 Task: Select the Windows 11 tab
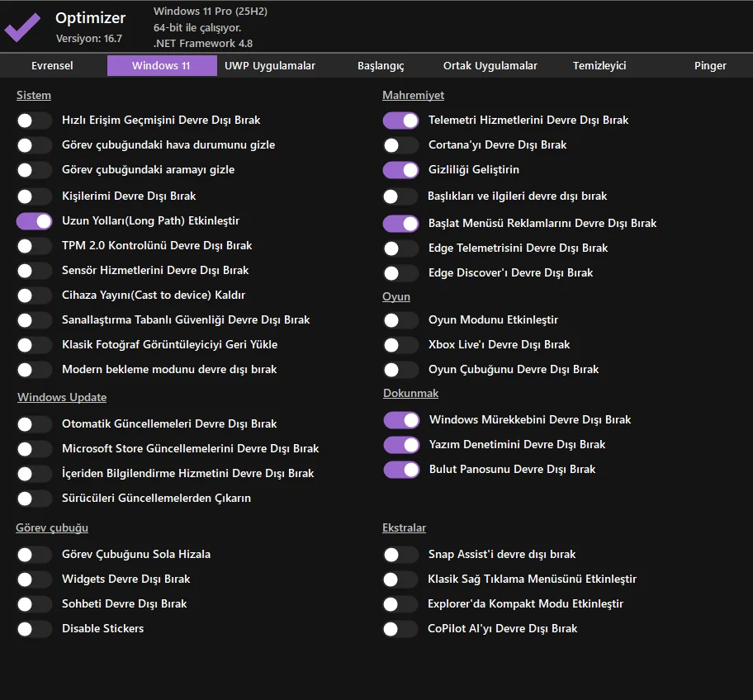click(161, 66)
